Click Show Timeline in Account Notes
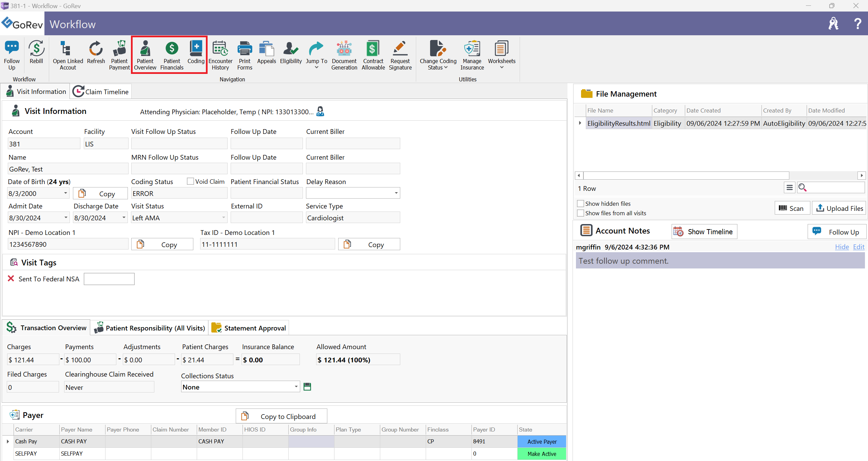 point(704,232)
